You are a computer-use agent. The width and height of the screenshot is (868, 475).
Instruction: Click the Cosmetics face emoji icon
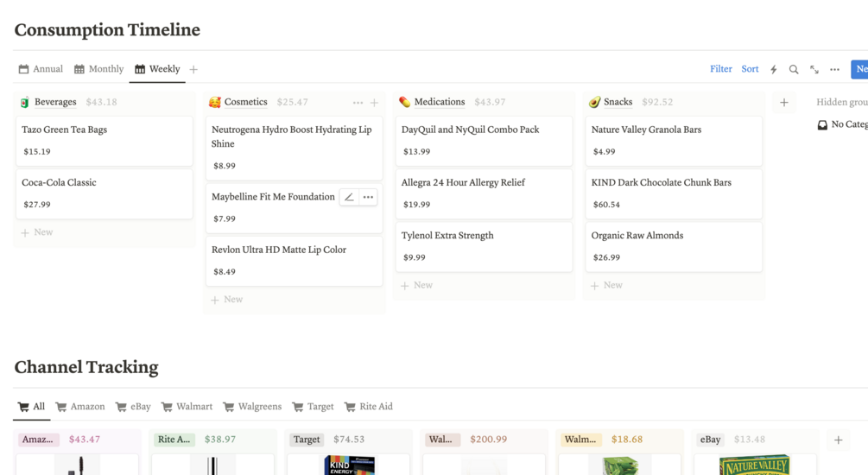[215, 102]
